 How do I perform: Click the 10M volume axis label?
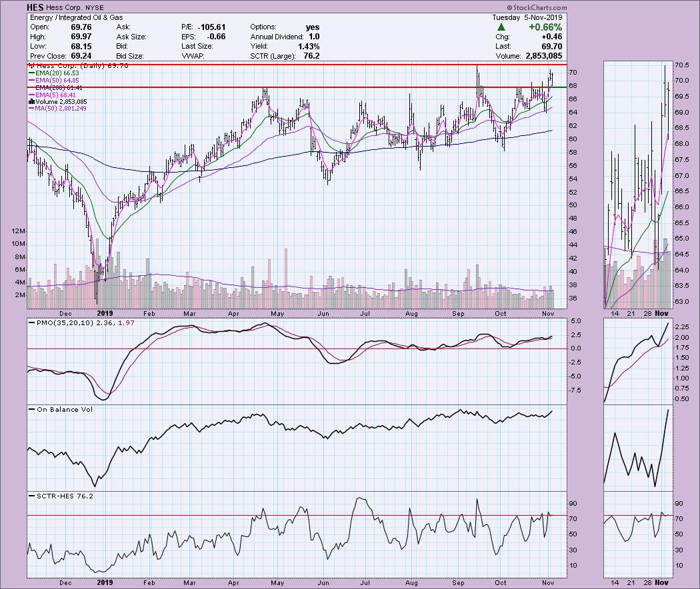click(x=19, y=244)
